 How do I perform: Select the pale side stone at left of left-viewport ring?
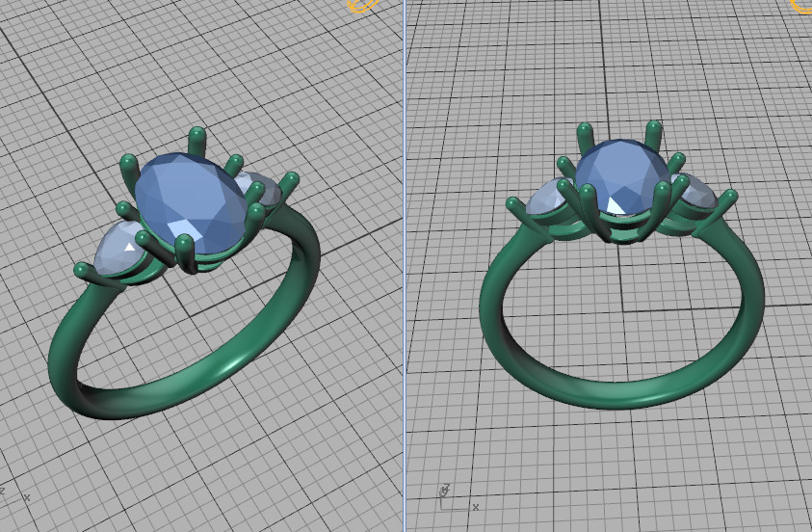click(120, 249)
